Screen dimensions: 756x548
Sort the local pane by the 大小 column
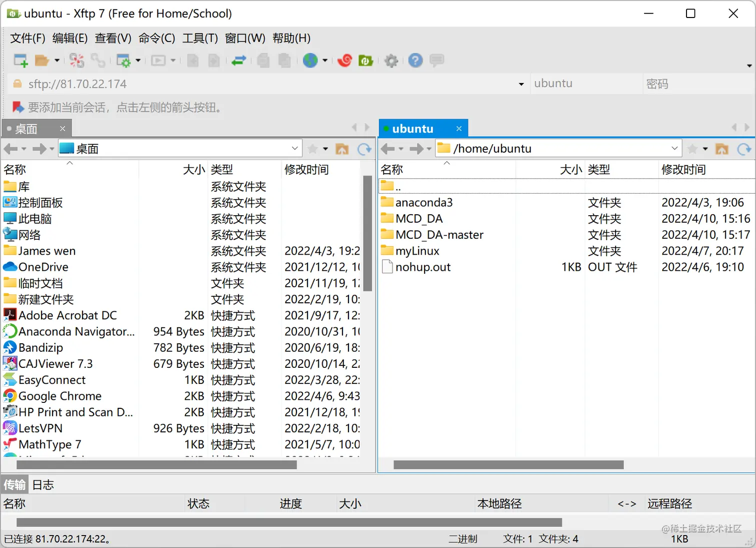[x=173, y=170]
